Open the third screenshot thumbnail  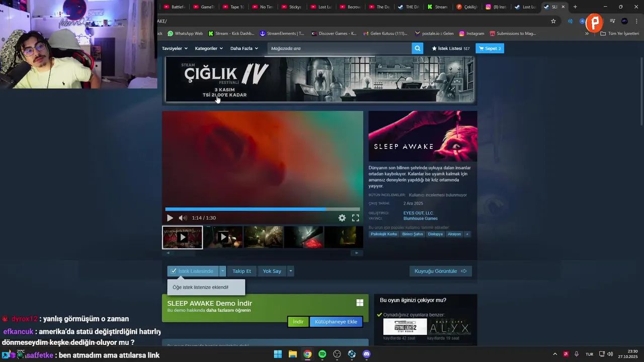coord(263,237)
